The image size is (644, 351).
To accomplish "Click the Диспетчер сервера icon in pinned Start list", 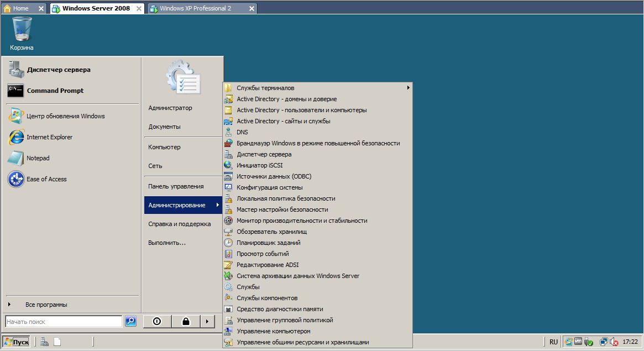I will coord(17,70).
